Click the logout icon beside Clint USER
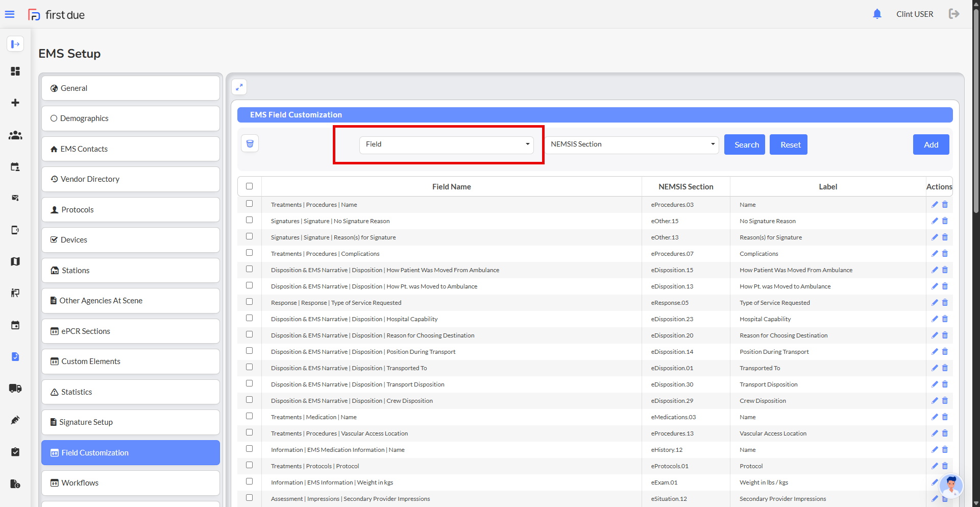Image resolution: width=980 pixels, height=507 pixels. tap(953, 14)
